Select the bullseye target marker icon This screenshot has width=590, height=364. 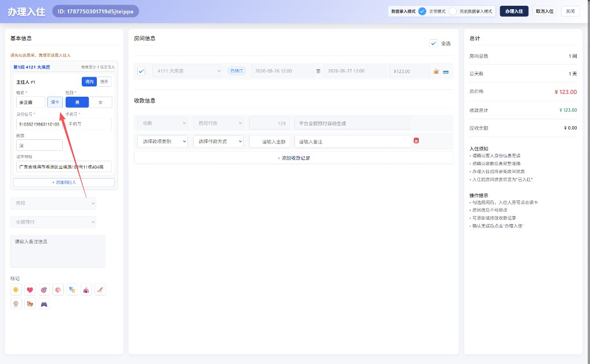tap(44, 290)
